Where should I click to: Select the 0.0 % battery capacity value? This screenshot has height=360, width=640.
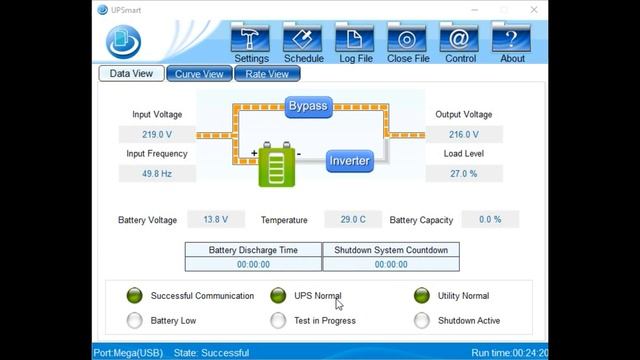tap(490, 219)
